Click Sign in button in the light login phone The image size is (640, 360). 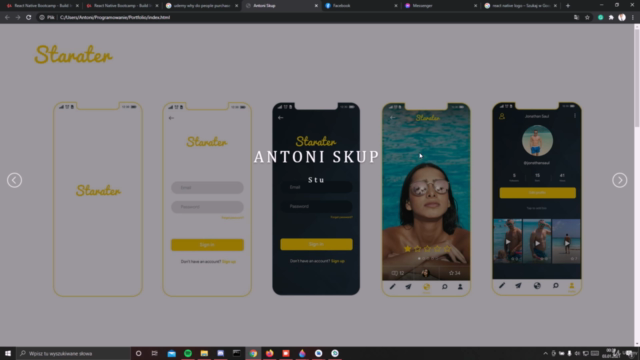(x=207, y=244)
